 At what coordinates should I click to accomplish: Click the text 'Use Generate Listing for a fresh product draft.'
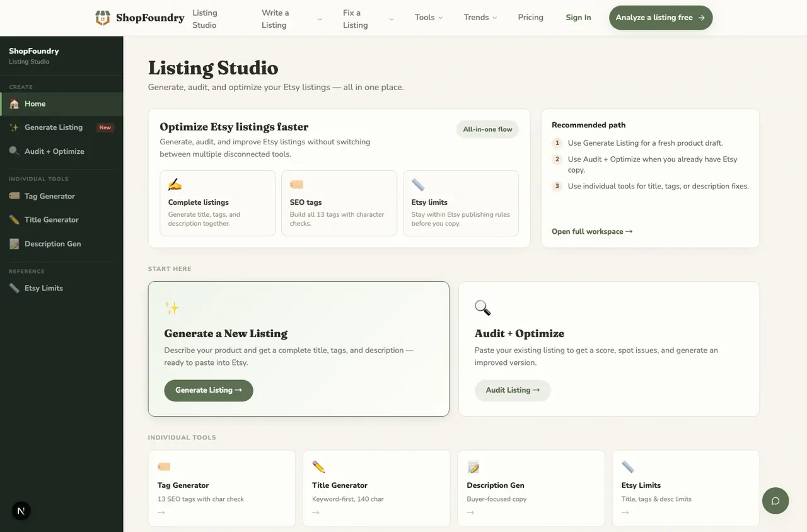646,143
